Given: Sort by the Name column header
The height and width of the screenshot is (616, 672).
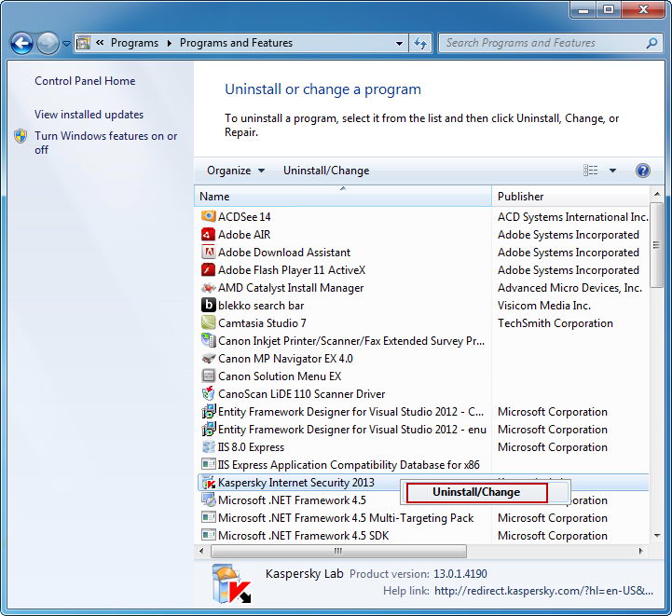Looking at the screenshot, I should coord(343,197).
